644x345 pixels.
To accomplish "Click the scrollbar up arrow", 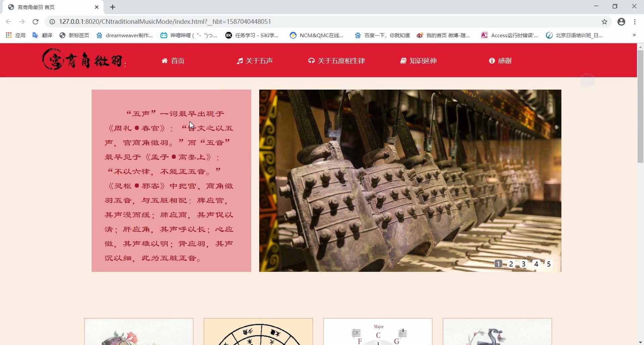I will click(640, 47).
